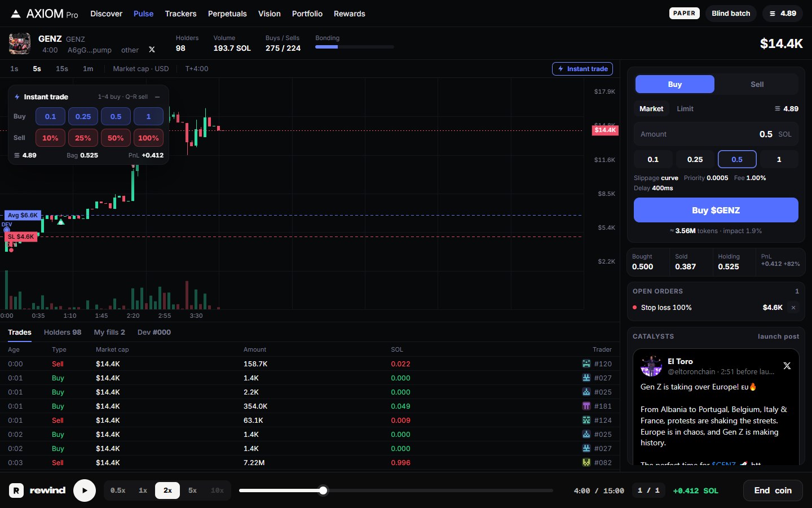The image size is (812, 508).
Task: Select Market order type
Action: click(x=651, y=108)
